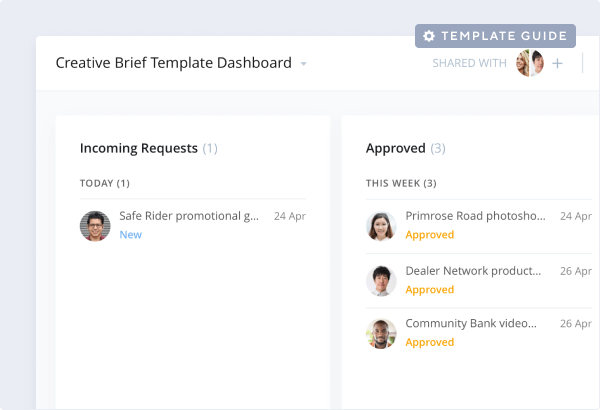Collapse the TODAY (1) section
600x410 pixels.
[x=105, y=183]
